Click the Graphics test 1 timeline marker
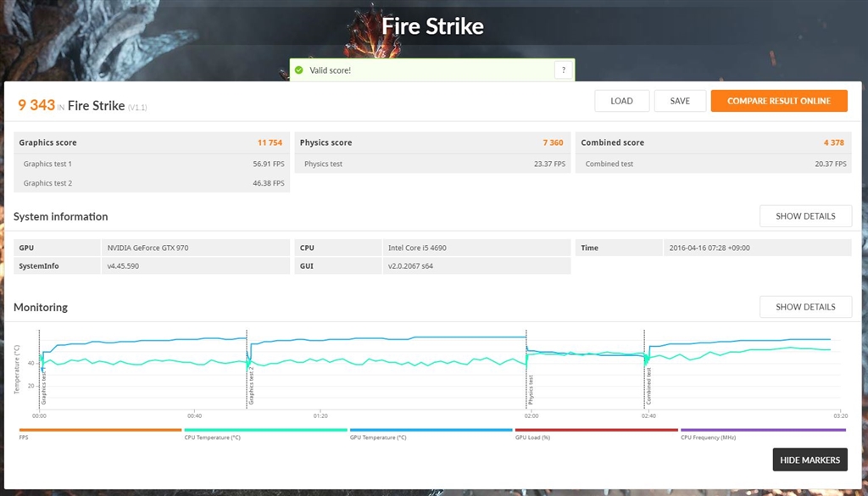868x496 pixels. coord(44,387)
